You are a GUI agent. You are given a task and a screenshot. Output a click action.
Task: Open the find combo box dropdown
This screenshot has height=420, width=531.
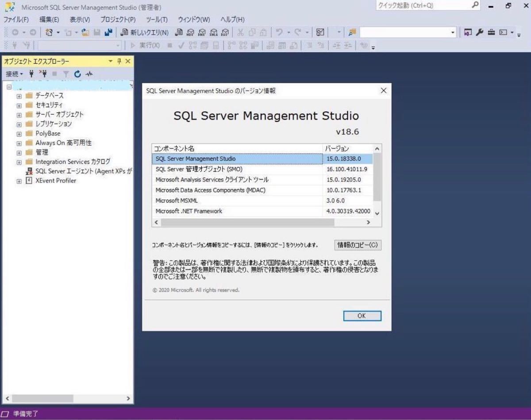[453, 32]
